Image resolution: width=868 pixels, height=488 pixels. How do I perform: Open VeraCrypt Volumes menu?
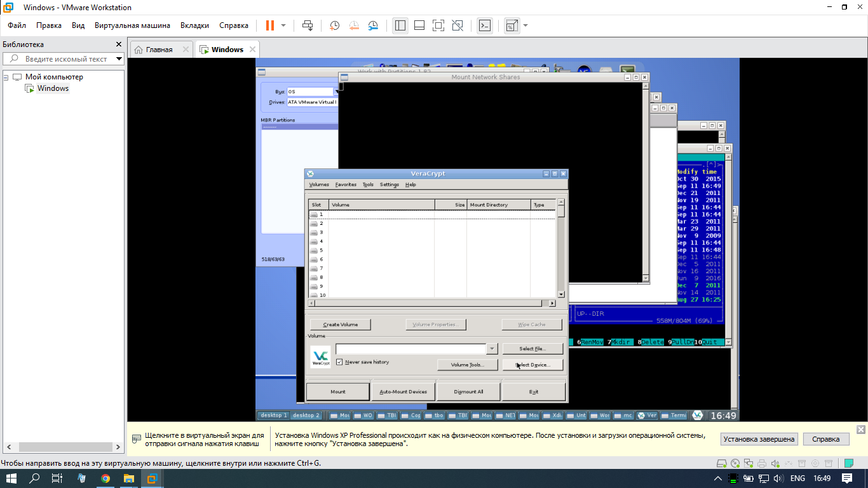[319, 185]
